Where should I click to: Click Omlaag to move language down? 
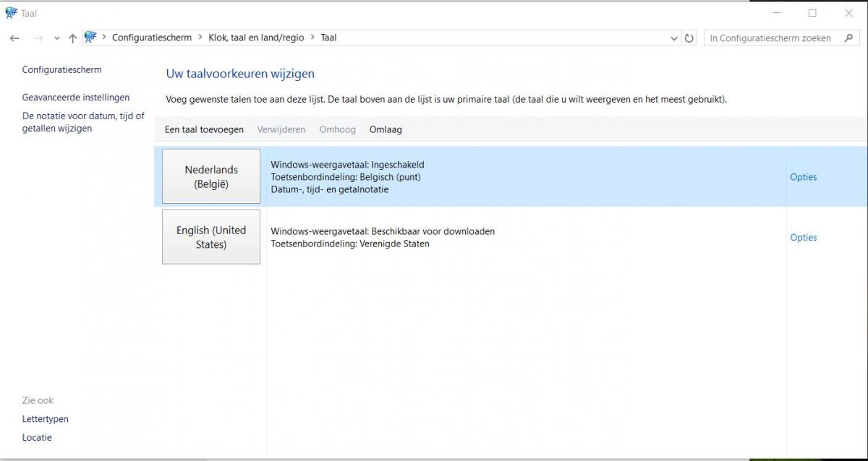tap(386, 129)
